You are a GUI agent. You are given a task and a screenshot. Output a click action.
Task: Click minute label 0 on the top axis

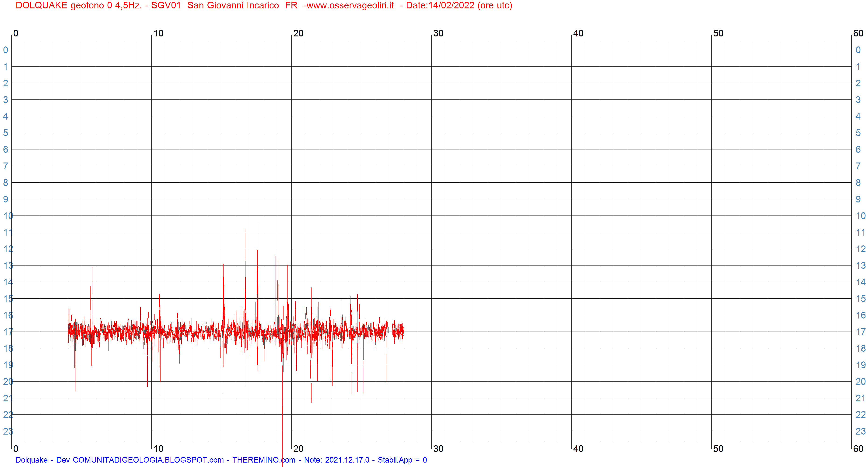[x=16, y=33]
